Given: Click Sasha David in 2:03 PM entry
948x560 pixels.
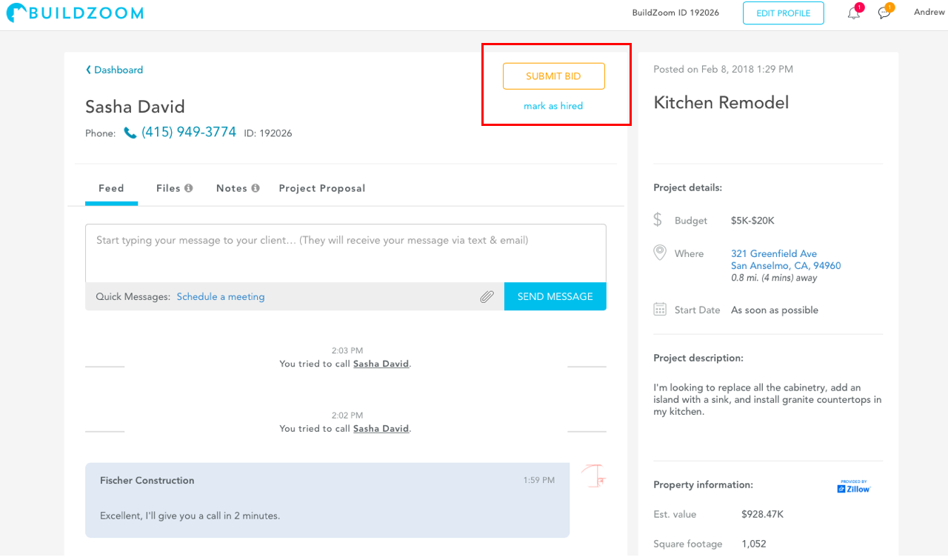Looking at the screenshot, I should (x=381, y=364).
